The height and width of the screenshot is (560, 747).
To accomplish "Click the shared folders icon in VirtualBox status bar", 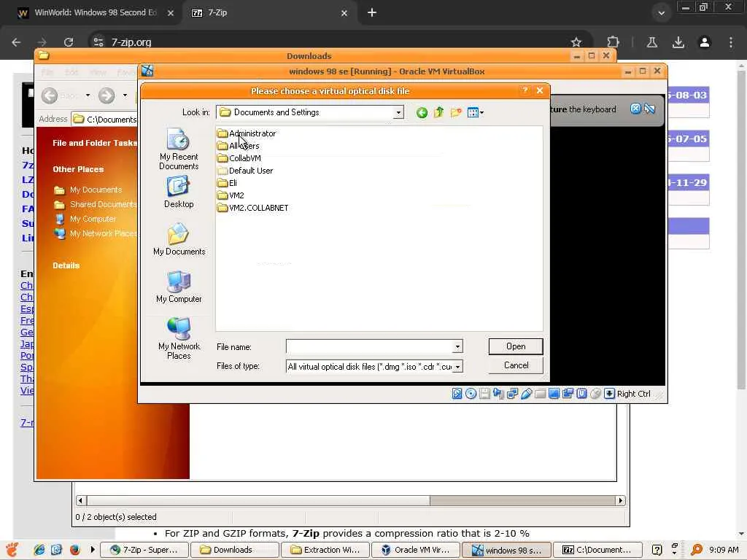I will click(540, 393).
